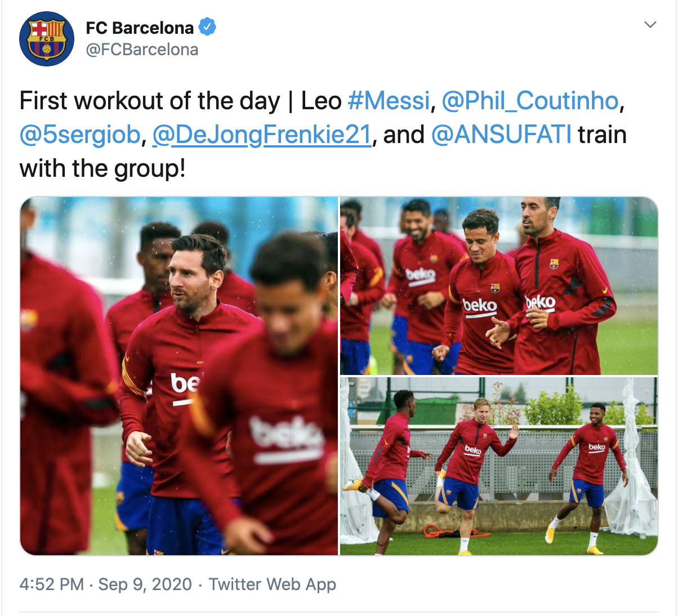Image resolution: width=696 pixels, height=616 pixels.
Task: Click the FC Barcelona crest profile avatar
Action: [47, 39]
